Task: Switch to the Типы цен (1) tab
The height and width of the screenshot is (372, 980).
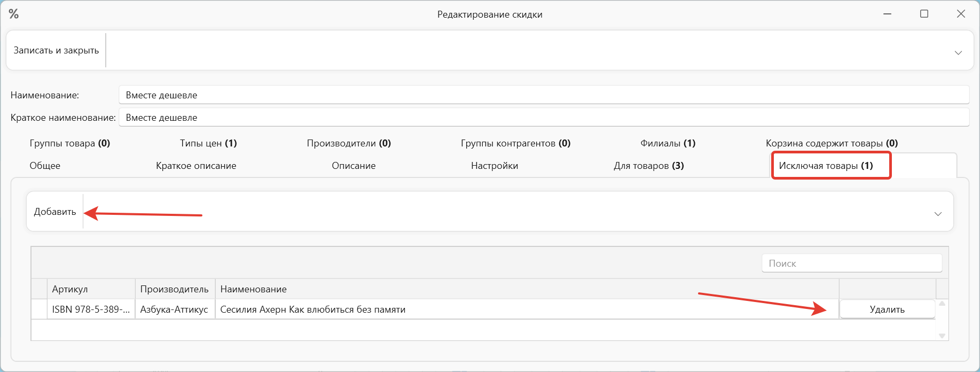Action: 208,143
